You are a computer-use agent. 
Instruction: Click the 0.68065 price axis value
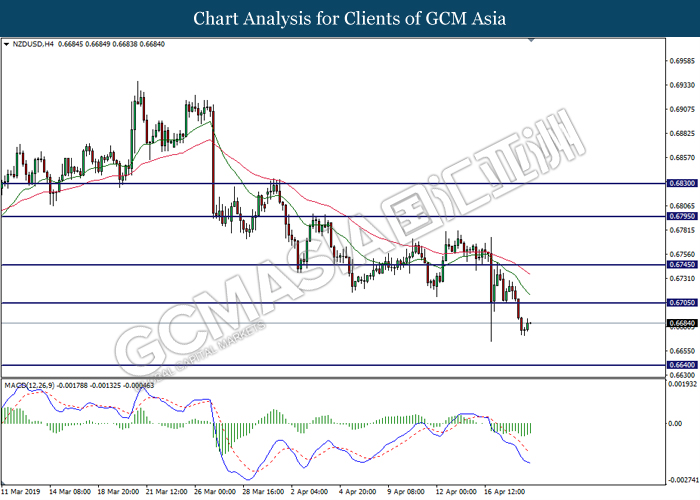click(x=683, y=206)
